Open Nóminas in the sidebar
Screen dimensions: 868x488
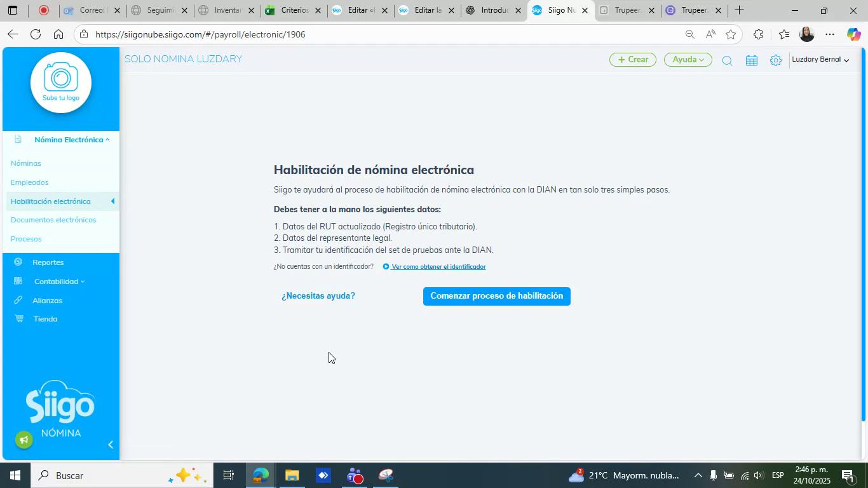26,163
